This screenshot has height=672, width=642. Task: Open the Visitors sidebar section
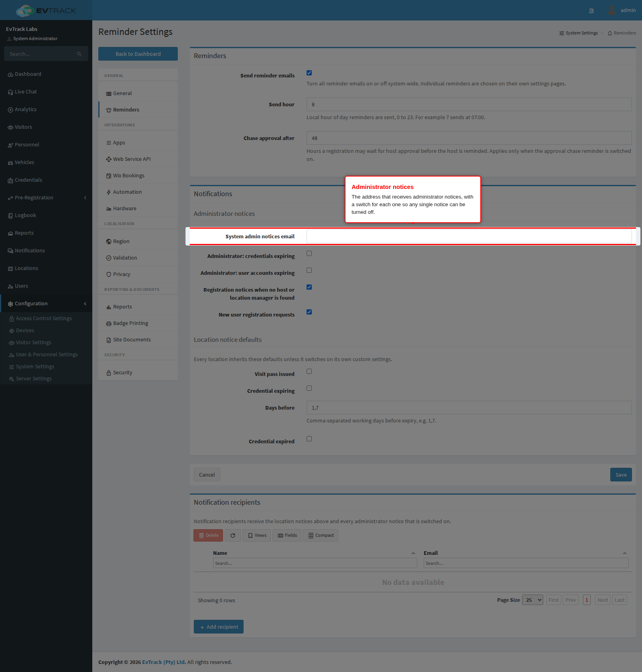pos(46,127)
